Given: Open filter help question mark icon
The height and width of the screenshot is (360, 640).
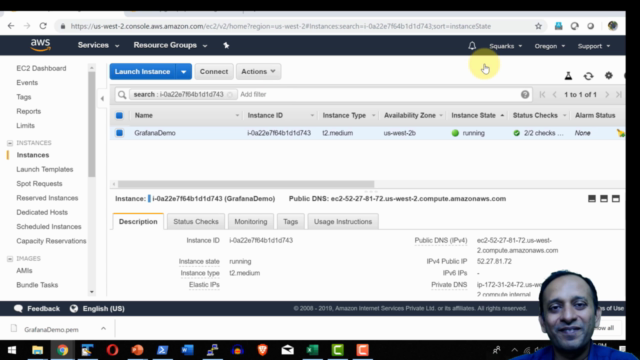Looking at the screenshot, I should pyautogui.click(x=525, y=95).
